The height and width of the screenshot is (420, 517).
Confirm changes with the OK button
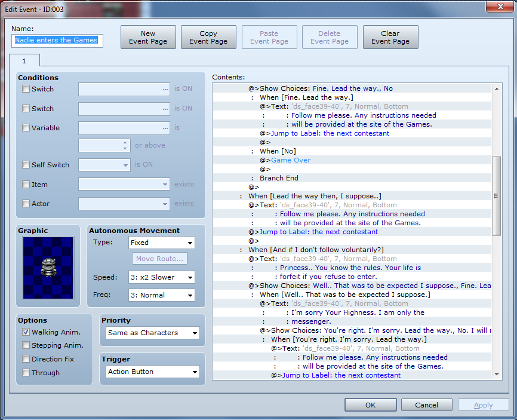coord(370,405)
